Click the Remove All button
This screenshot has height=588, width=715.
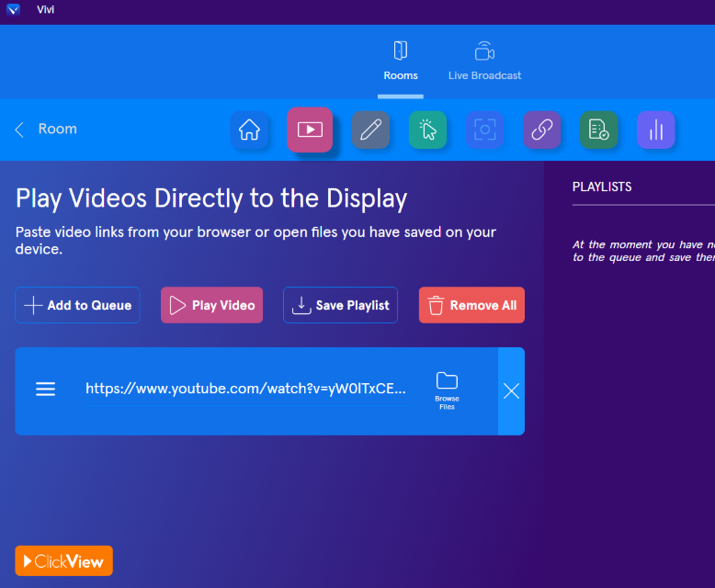(x=471, y=305)
